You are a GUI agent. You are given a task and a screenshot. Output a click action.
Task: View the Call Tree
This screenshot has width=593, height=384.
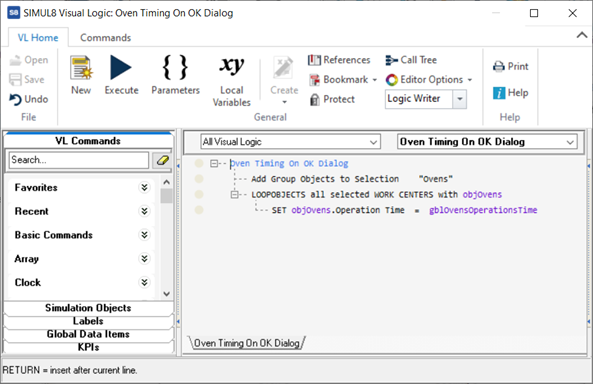pos(411,60)
